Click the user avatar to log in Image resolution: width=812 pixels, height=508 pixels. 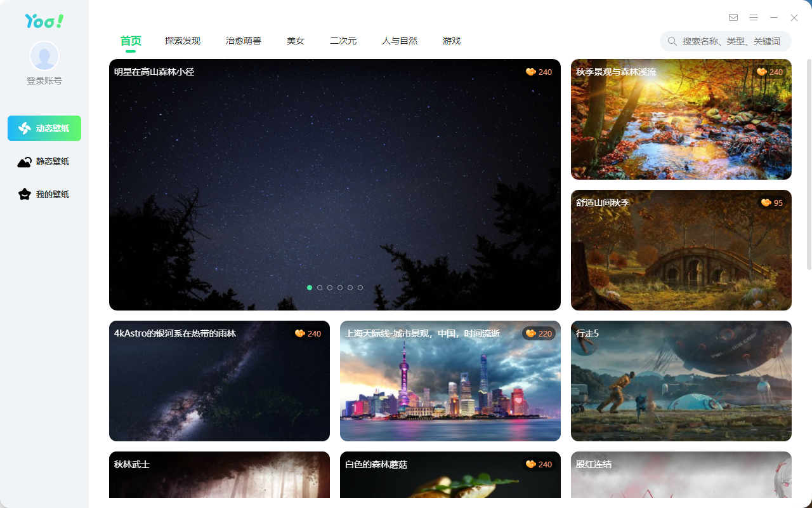(x=44, y=56)
